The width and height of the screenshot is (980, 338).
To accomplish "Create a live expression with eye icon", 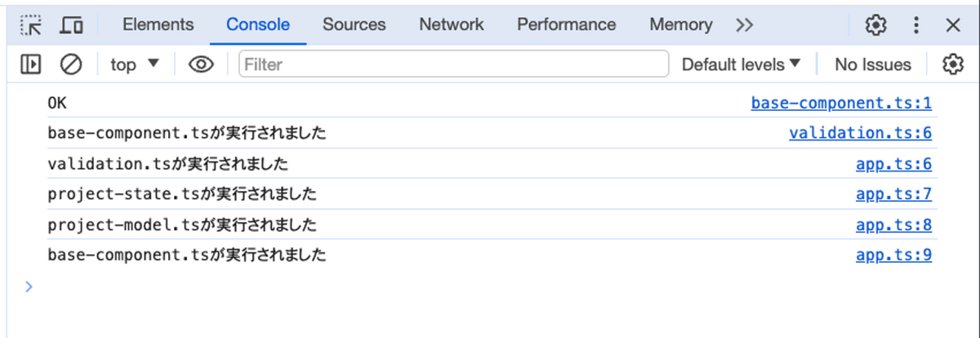I will tap(201, 64).
